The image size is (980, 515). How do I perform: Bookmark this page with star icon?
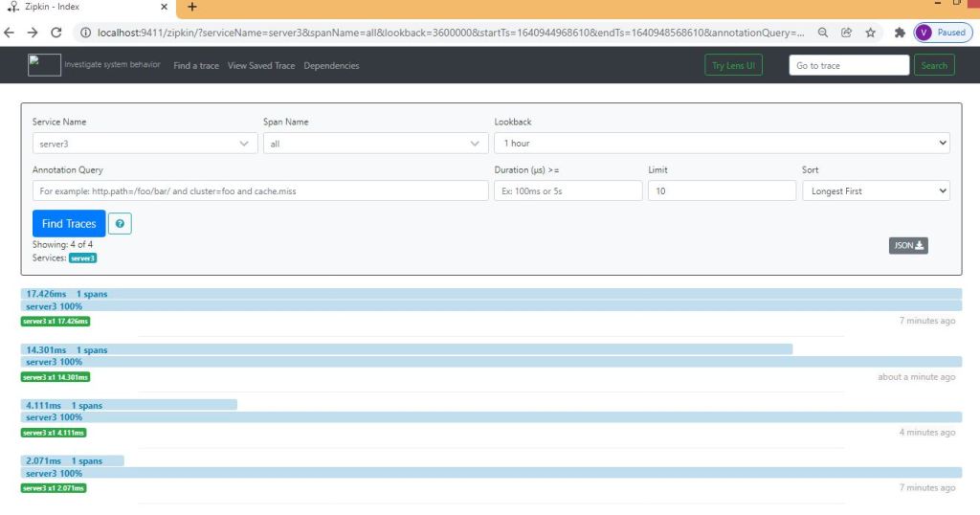[x=870, y=33]
